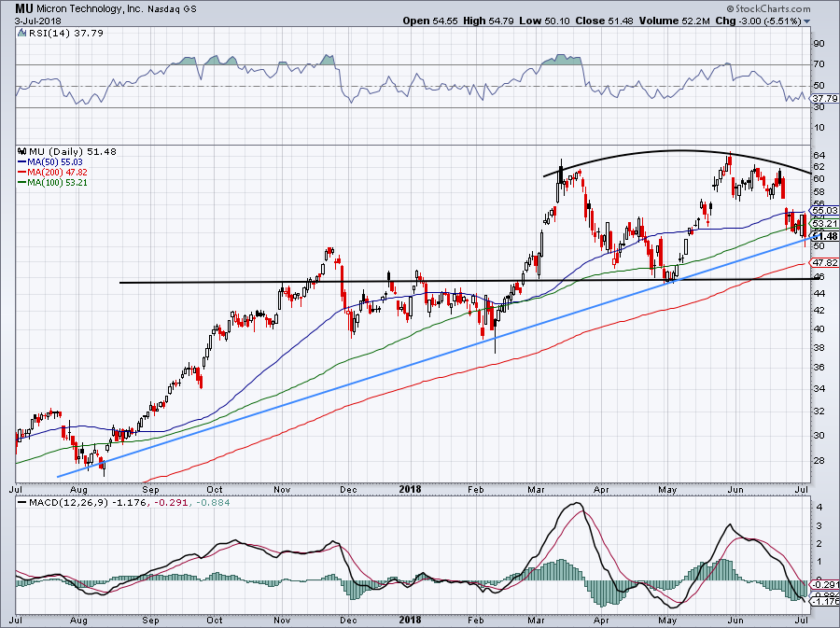Screen dimensions: 840x628
Task: Click the 28 label on price axis
Action: [x=819, y=461]
